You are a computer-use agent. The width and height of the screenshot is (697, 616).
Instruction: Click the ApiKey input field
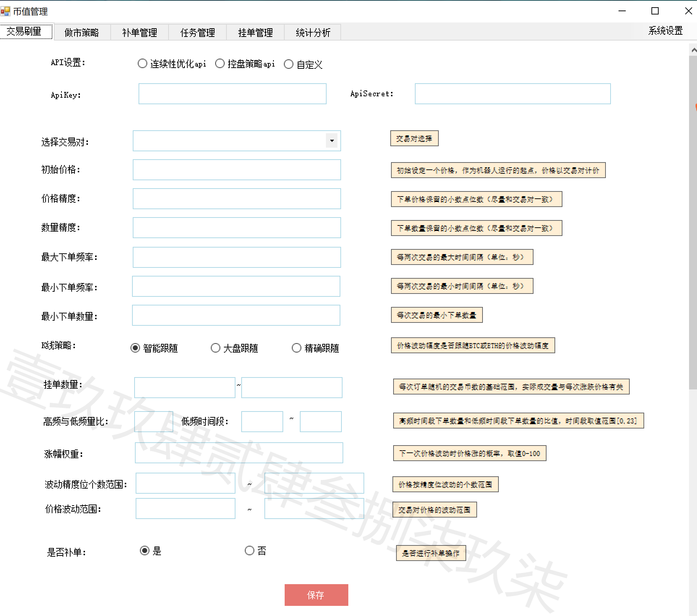click(x=232, y=94)
